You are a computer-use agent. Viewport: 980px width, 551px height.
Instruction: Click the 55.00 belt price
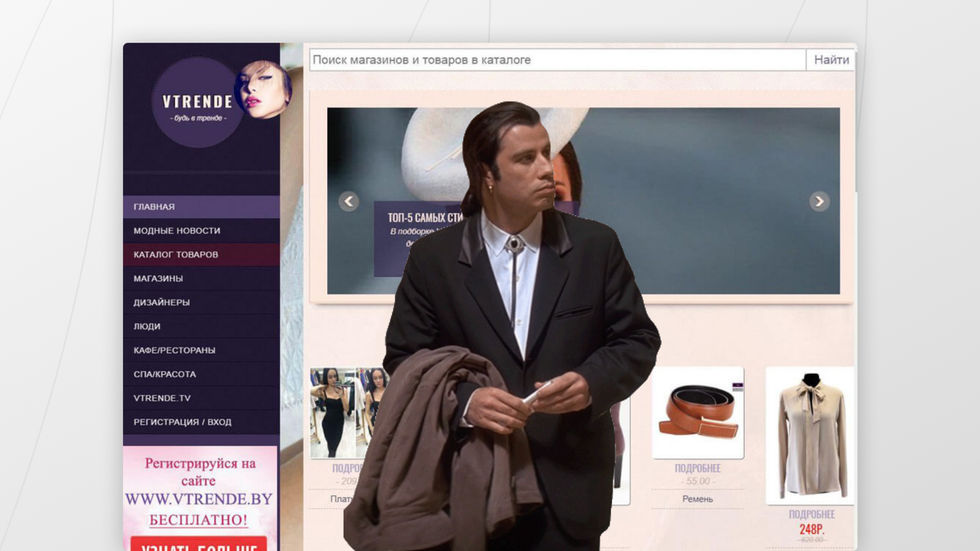tap(698, 481)
